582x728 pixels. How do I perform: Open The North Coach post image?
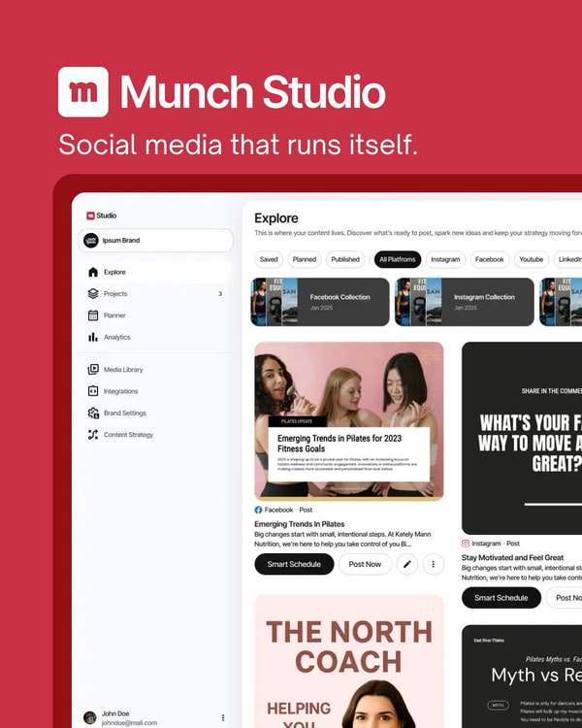349,662
